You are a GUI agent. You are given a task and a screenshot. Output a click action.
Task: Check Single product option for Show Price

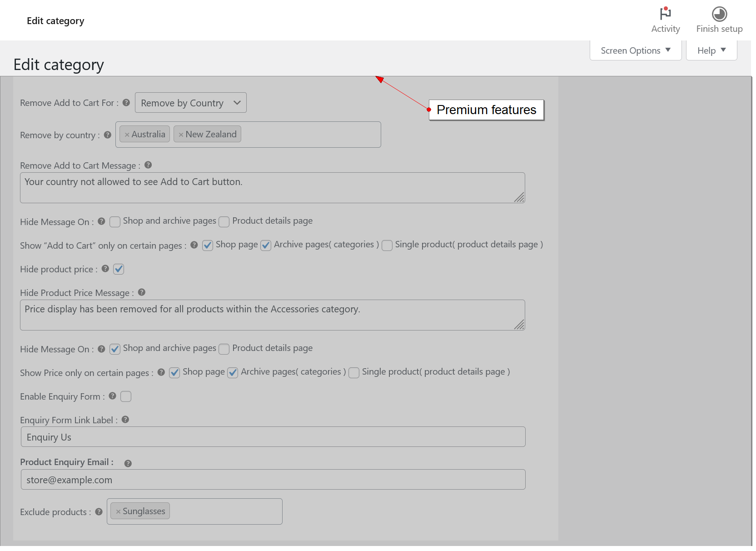coord(354,373)
